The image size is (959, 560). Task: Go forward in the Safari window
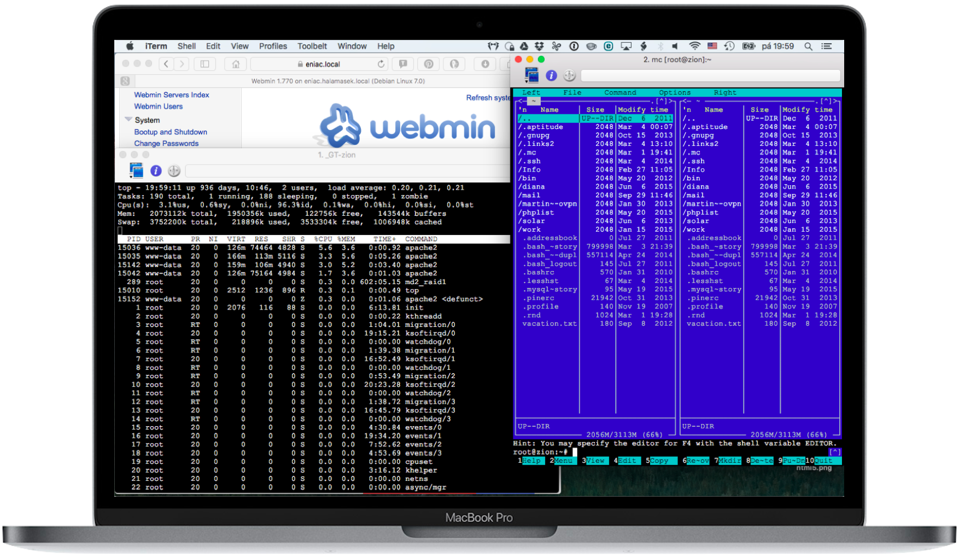click(182, 64)
